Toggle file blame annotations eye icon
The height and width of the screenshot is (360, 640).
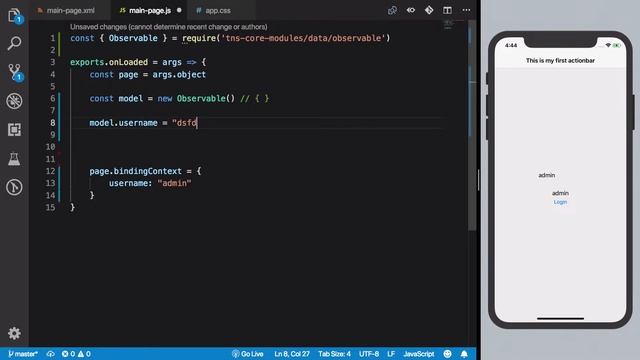411,10
